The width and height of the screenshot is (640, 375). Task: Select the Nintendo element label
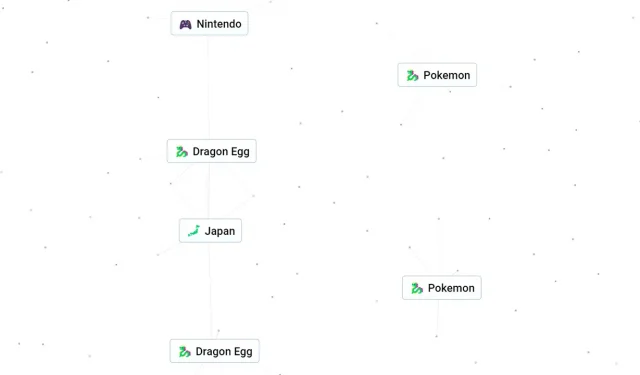tap(219, 24)
